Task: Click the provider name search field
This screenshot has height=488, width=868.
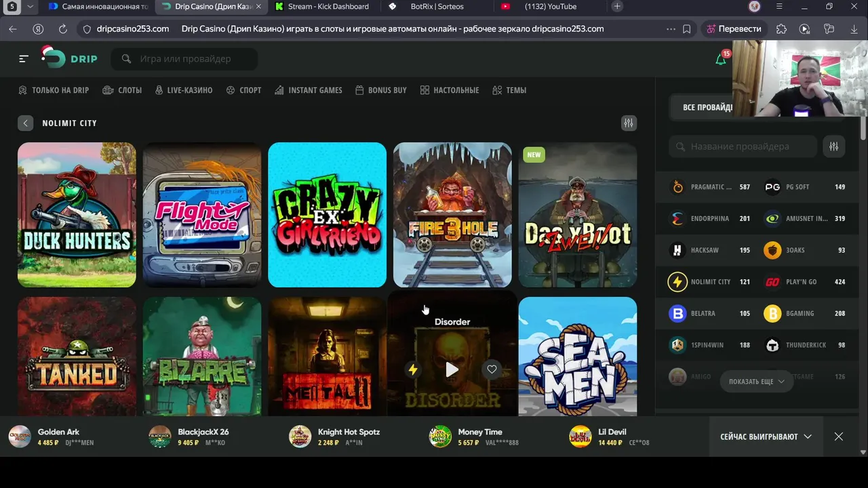Action: (x=743, y=146)
